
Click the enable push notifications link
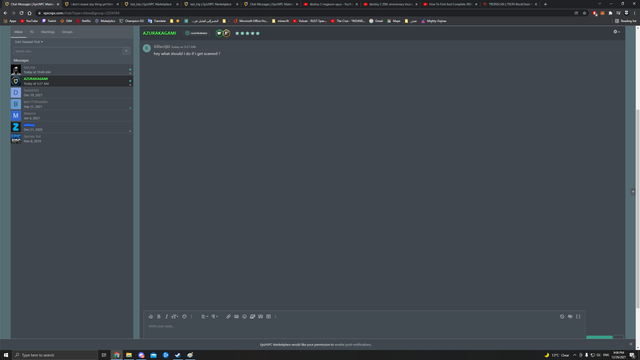point(353,344)
